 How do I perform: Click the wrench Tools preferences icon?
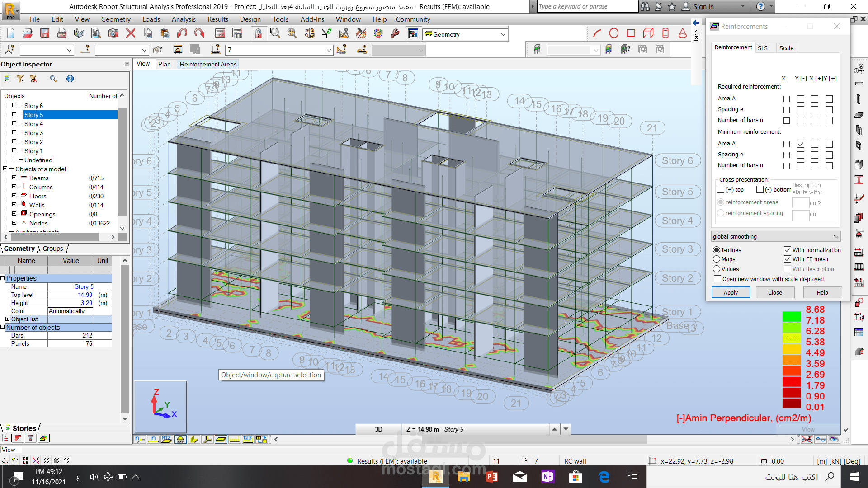(395, 33)
